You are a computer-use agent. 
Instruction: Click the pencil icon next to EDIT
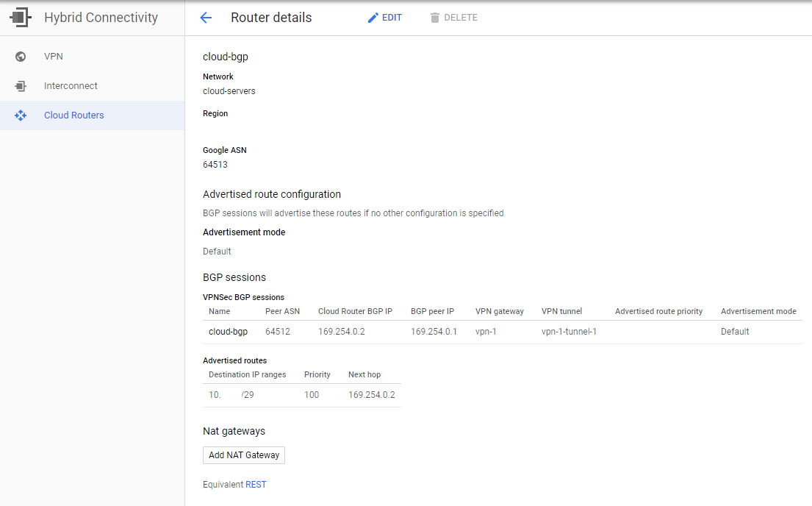tap(373, 17)
